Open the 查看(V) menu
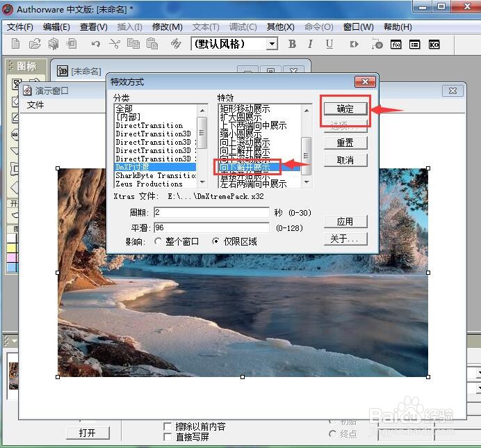This screenshot has height=448, width=481. pos(94,27)
